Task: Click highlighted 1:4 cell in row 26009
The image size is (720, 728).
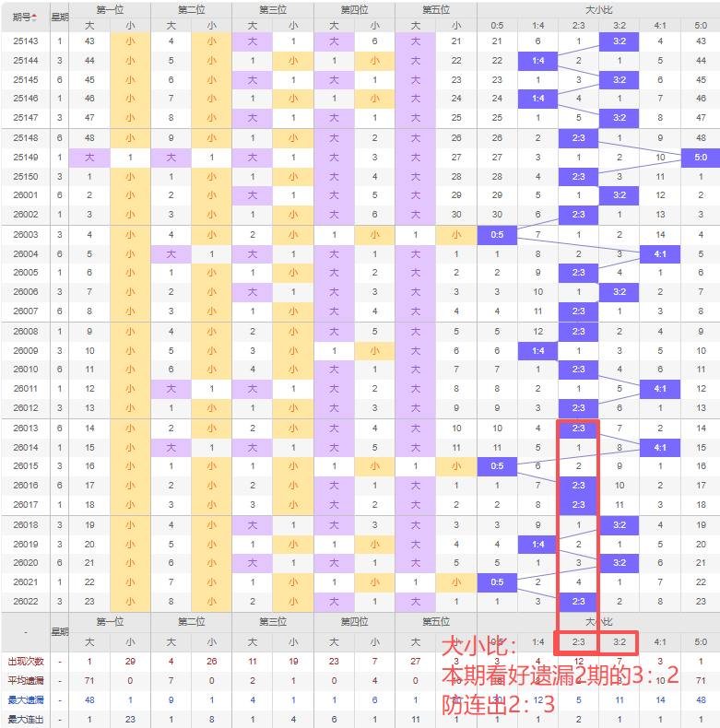Action: coord(537,351)
